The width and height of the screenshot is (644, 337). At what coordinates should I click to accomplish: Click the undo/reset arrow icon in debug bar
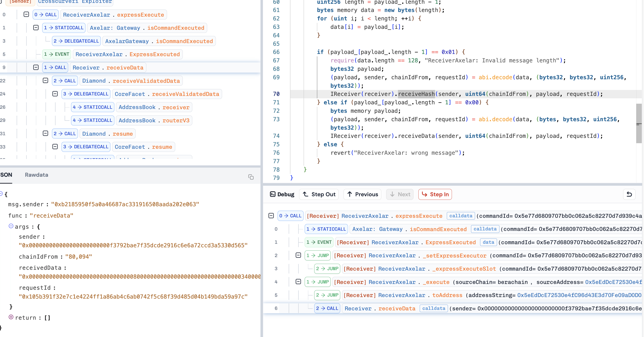pyautogui.click(x=629, y=194)
